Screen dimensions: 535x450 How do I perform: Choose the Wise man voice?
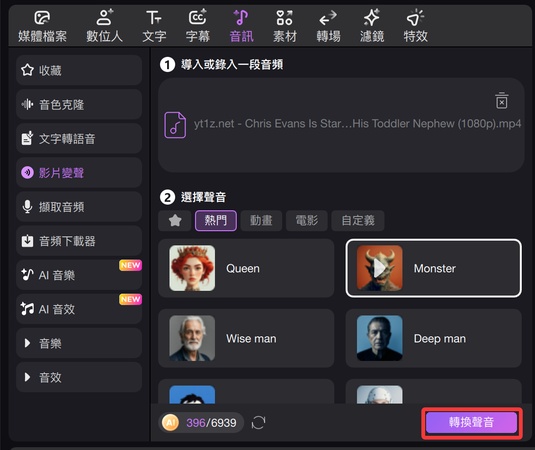click(x=246, y=338)
